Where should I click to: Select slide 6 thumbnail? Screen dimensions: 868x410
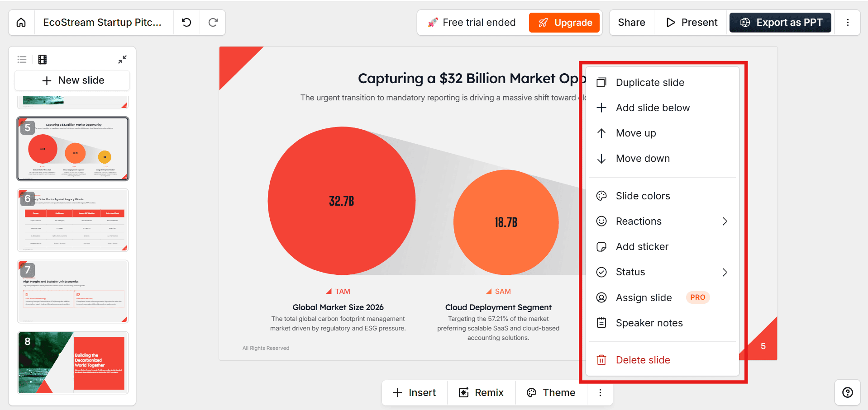tap(73, 220)
